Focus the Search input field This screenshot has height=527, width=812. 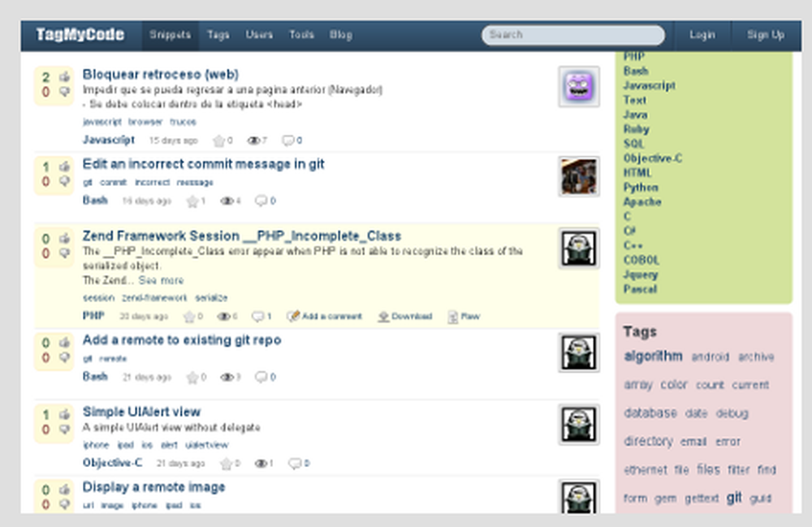[x=573, y=35]
